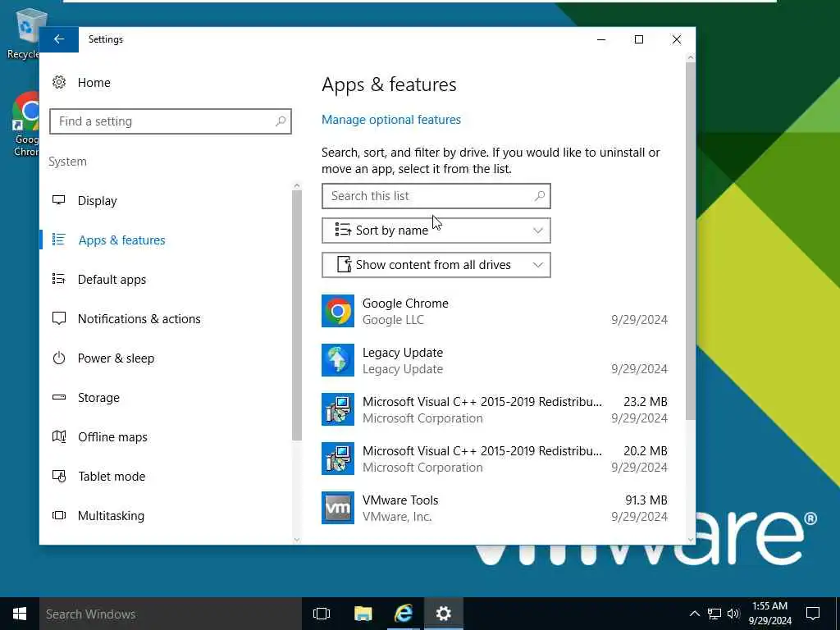
Task: Select the VMware Tools app name
Action: [x=400, y=500]
